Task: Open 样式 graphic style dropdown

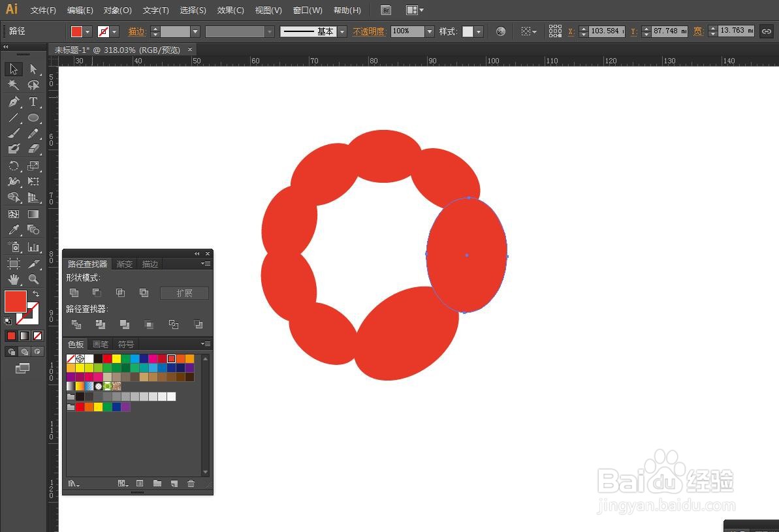Action: click(x=479, y=32)
